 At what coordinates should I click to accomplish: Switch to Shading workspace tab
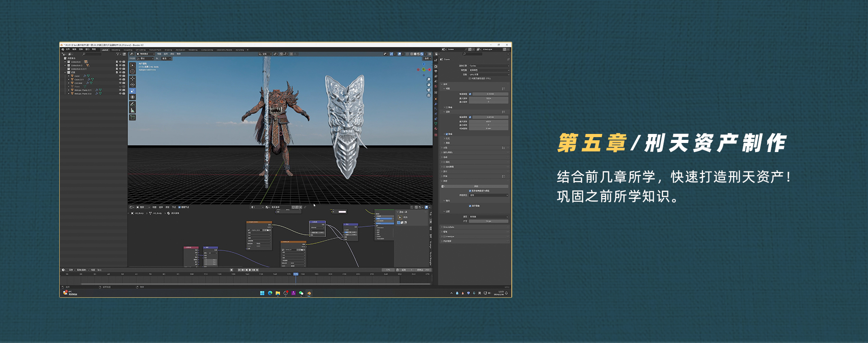[x=168, y=50]
